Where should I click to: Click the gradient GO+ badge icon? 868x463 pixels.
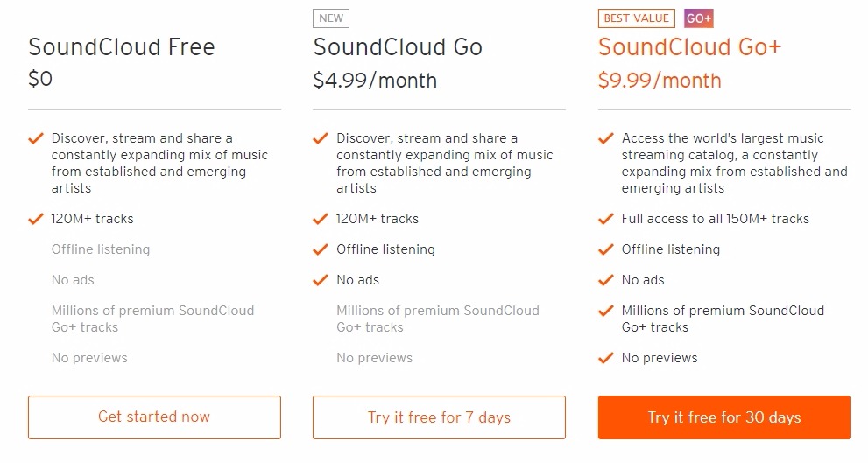pos(699,18)
